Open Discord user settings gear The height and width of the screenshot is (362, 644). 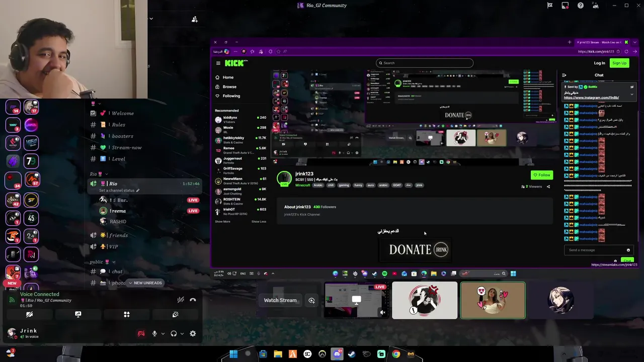(193, 333)
